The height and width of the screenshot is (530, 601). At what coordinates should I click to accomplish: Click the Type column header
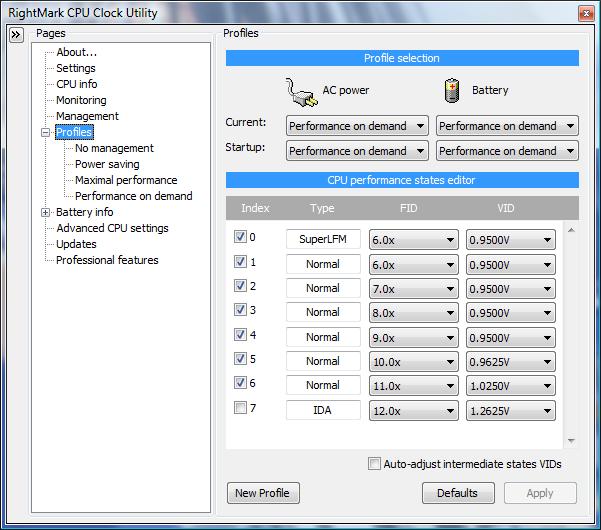322,208
